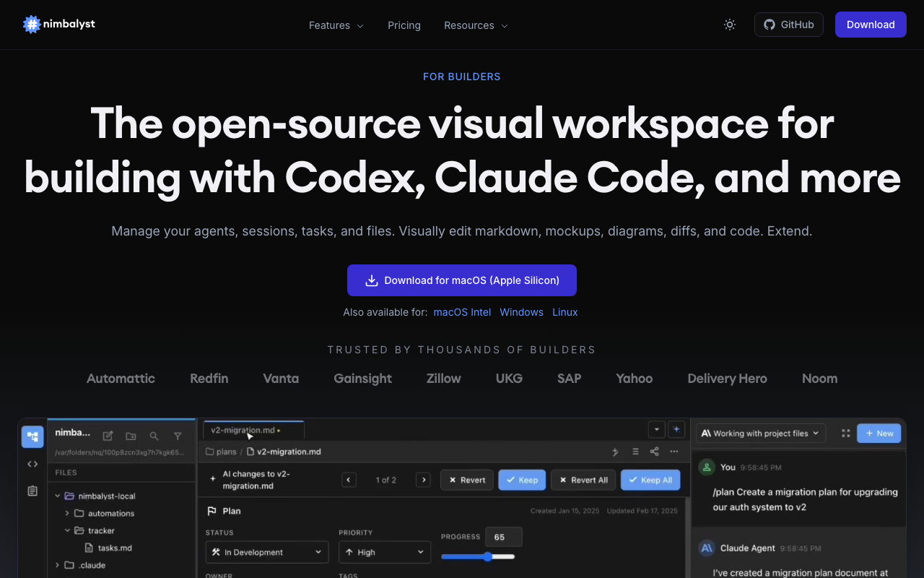Screen dimensions: 924x578
Task: Open the GitHub link button
Action: pos(789,25)
